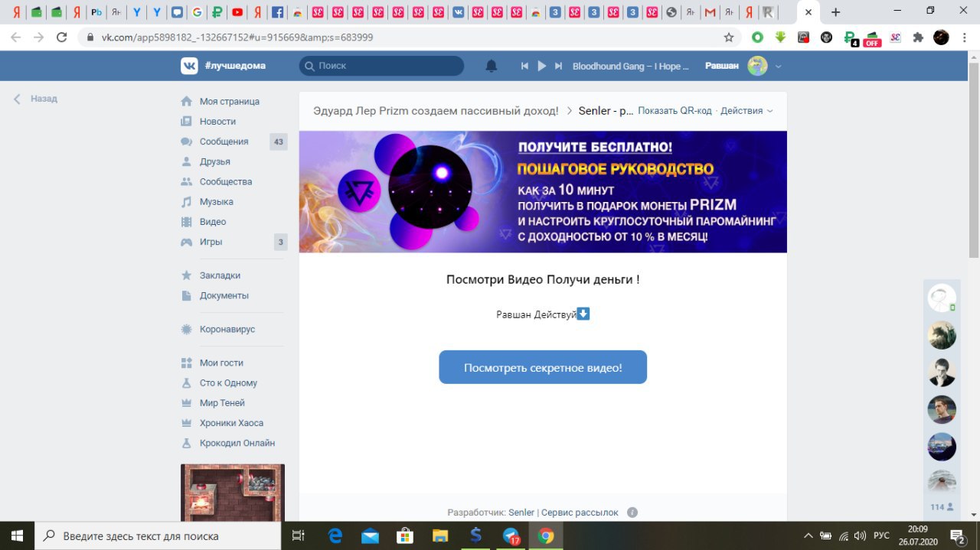The image size is (980, 550).
Task: Open Коронавирус in the sidebar
Action: pos(227,329)
